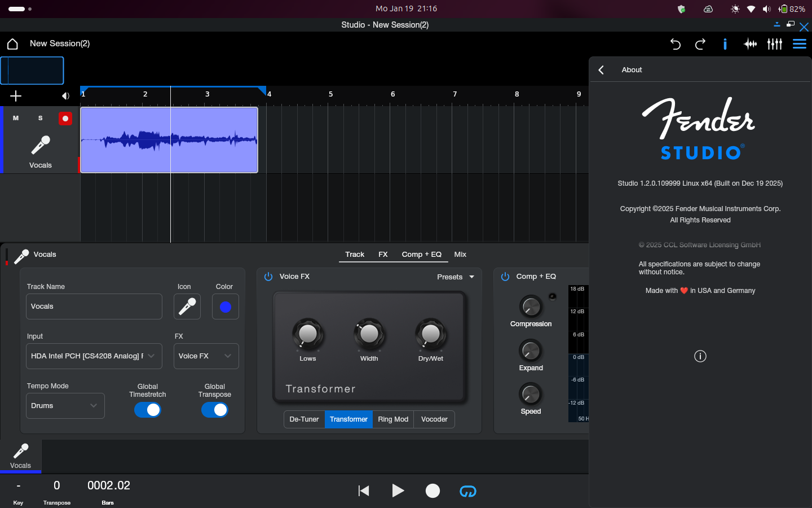The height and width of the screenshot is (508, 812).
Task: Open the hamburger menu icon
Action: (x=799, y=44)
